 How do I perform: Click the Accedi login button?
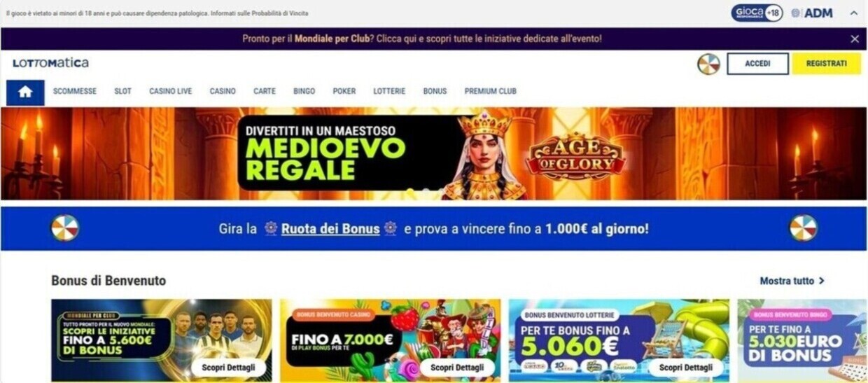click(757, 64)
